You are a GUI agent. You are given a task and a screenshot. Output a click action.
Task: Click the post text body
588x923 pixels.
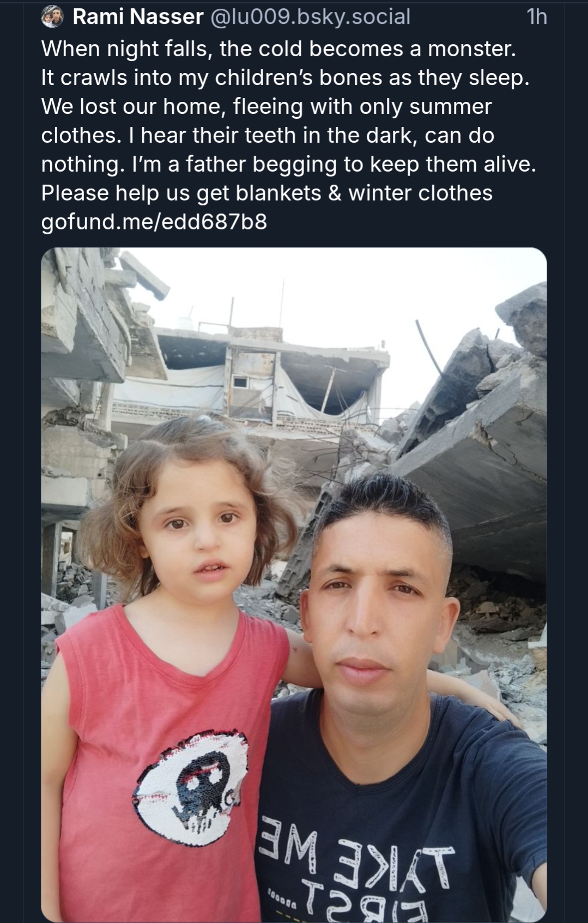point(289,135)
